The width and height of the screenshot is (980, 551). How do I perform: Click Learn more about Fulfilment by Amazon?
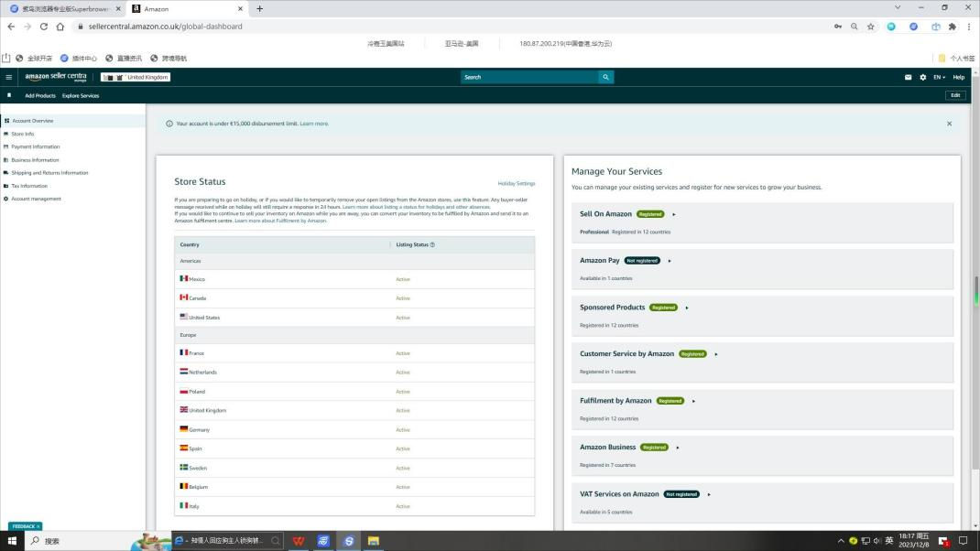click(x=280, y=221)
